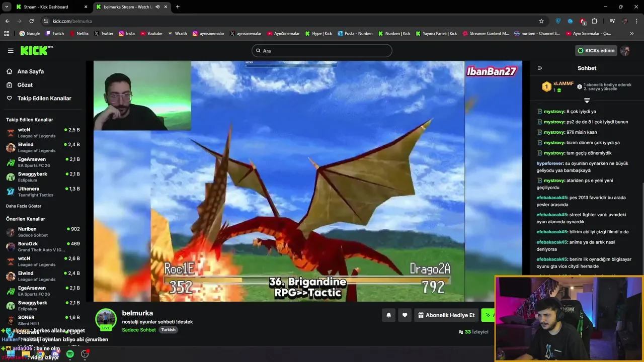The image size is (644, 362).
Task: Open the Chrome extensions puzzle menu
Action: click(595, 21)
